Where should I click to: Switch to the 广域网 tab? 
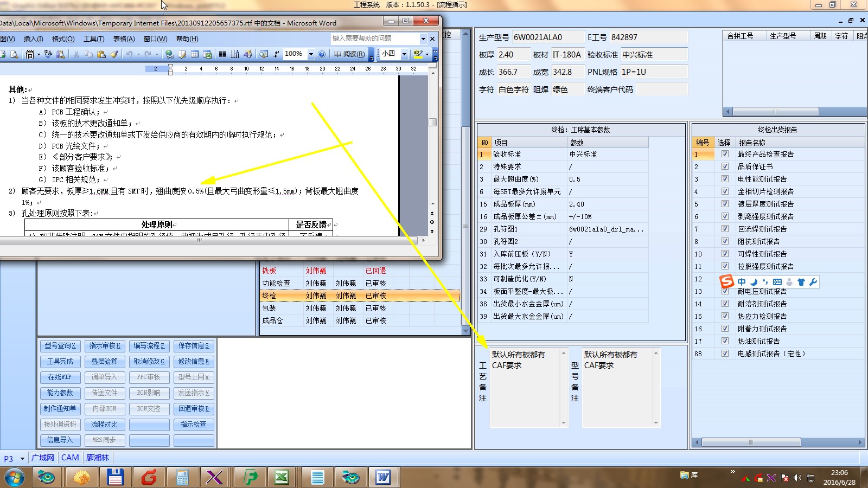pos(43,458)
